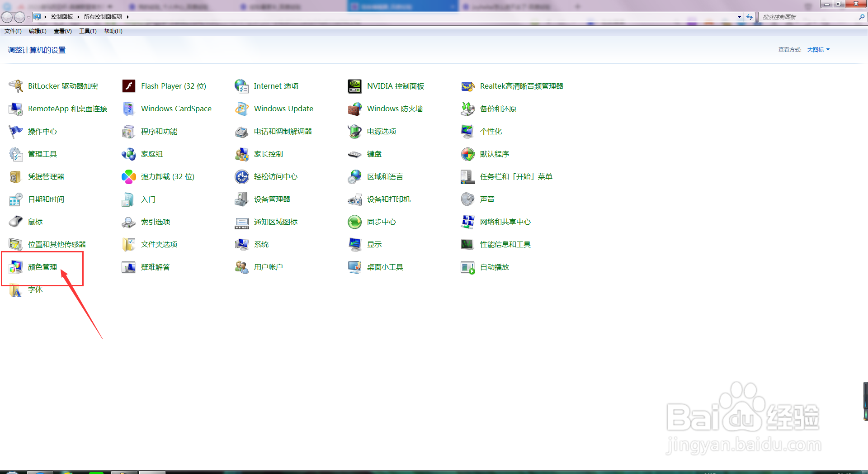Screen dimensions: 868x474
Task: Open the 位置和其他传感器 link
Action: pyautogui.click(x=57, y=244)
